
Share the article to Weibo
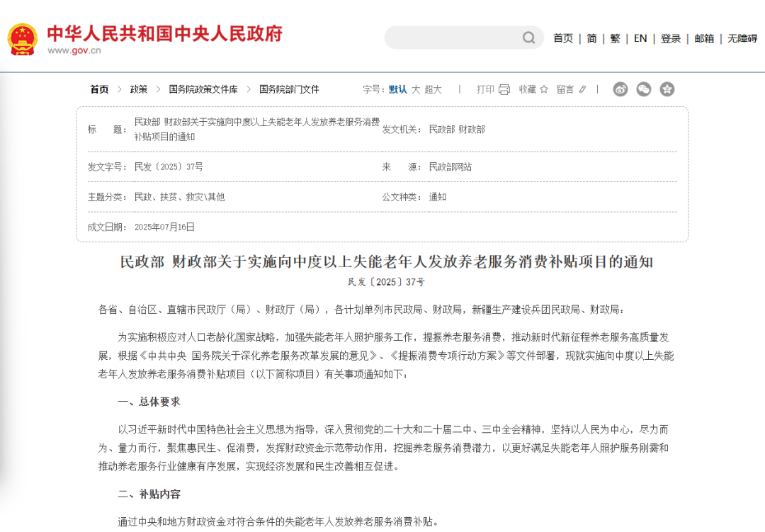pos(620,89)
